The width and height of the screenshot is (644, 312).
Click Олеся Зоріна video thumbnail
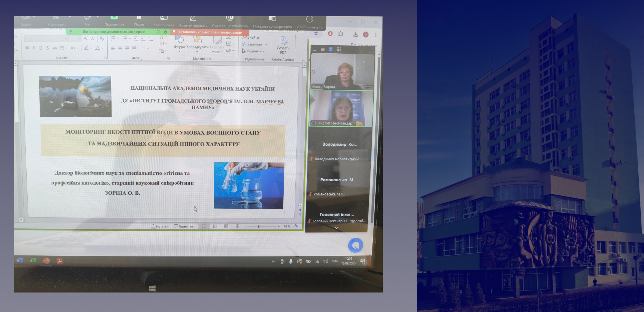(x=342, y=71)
